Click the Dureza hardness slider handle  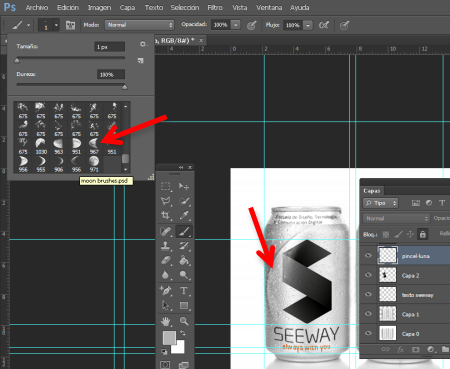(124, 87)
